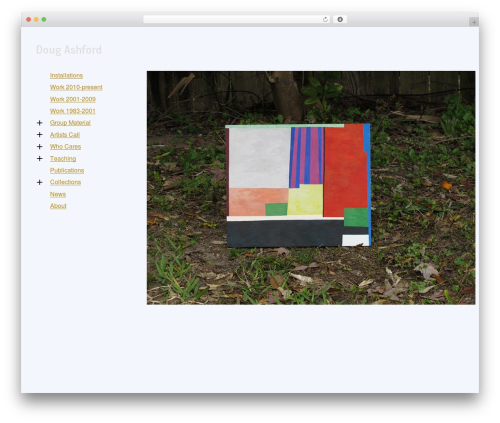Open the Collections link

click(65, 182)
